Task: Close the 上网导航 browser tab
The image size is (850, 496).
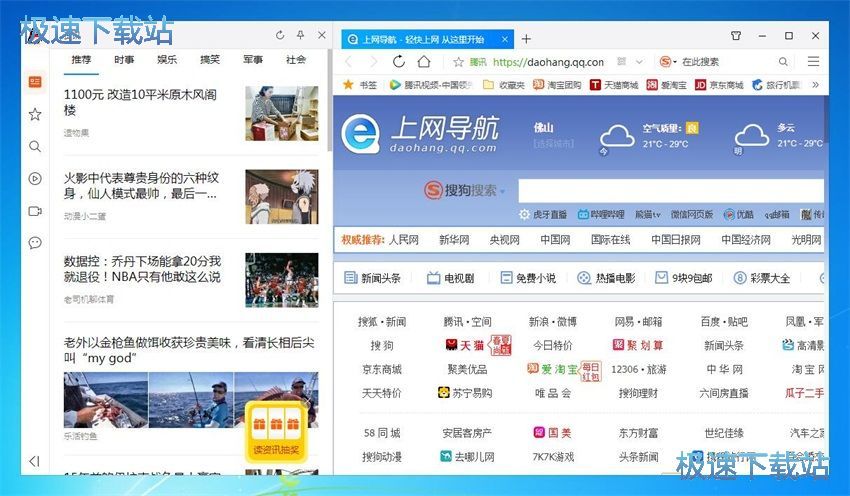Action: pos(505,39)
